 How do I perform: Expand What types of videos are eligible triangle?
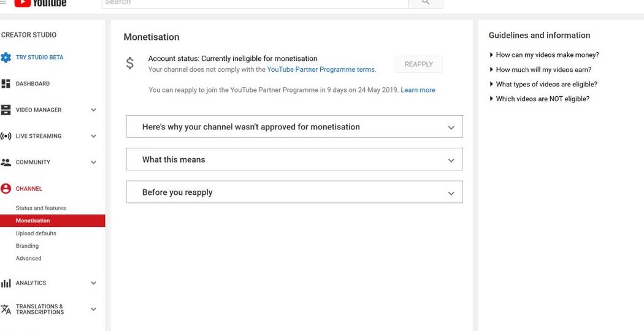coord(491,84)
